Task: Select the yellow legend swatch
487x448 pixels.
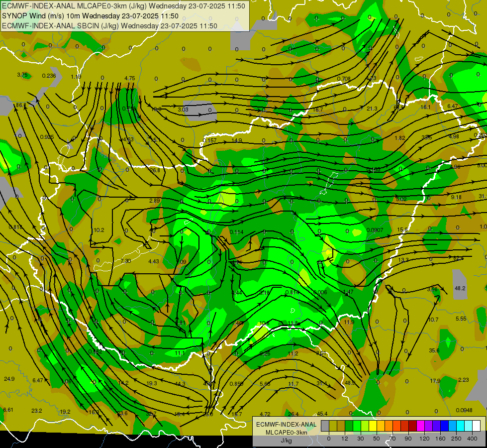Action: pos(373,426)
